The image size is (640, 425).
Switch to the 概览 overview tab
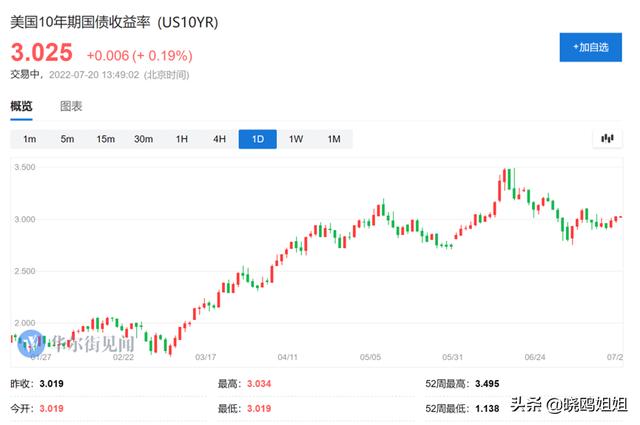click(x=21, y=106)
